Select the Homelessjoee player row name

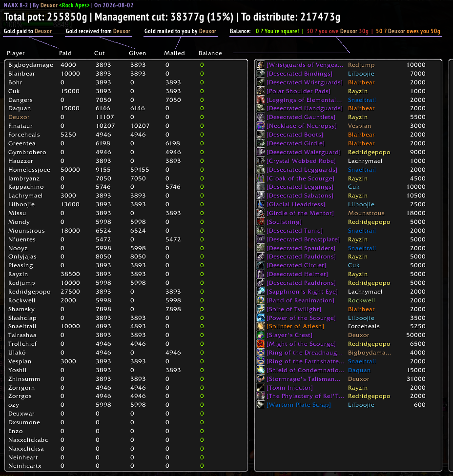[29, 170]
